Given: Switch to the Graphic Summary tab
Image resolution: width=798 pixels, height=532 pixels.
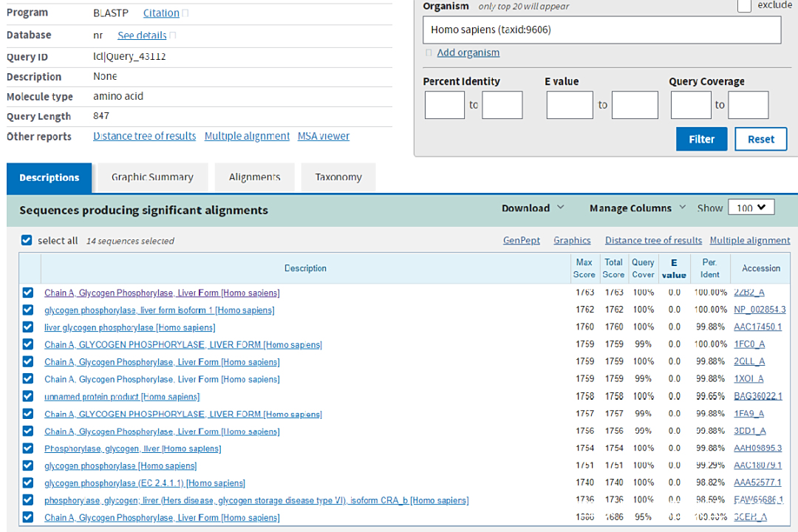Looking at the screenshot, I should click(152, 177).
